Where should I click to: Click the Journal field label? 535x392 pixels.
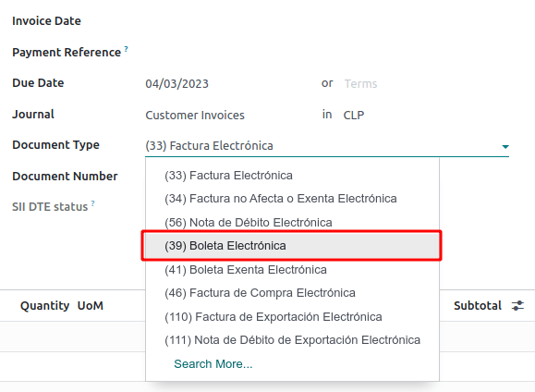(x=33, y=114)
